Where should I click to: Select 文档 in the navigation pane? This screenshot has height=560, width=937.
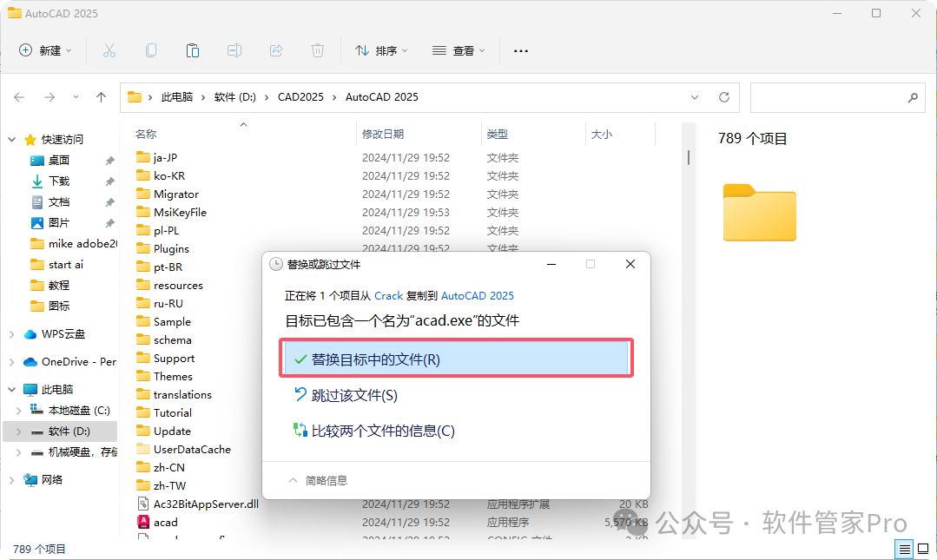click(58, 202)
